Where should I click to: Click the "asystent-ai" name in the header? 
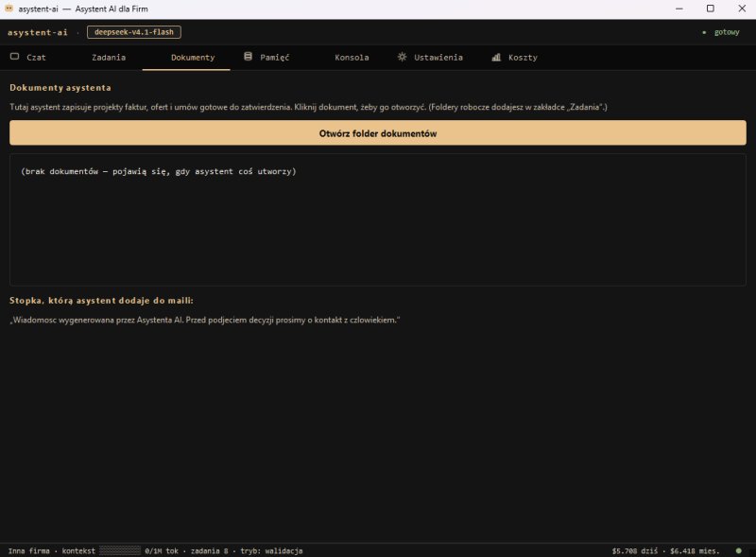pyautogui.click(x=38, y=32)
